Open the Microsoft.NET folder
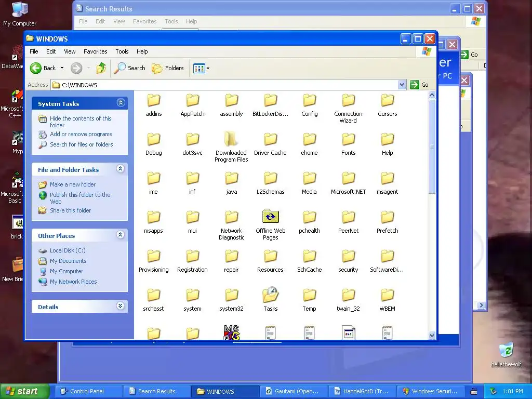 (x=349, y=183)
